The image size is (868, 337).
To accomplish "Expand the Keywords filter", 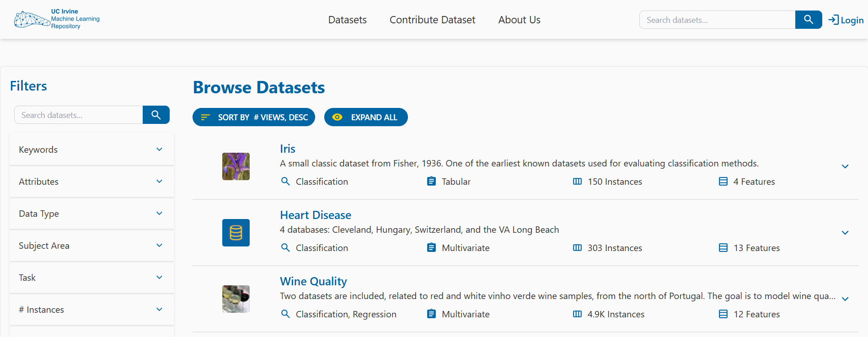I will tap(91, 150).
